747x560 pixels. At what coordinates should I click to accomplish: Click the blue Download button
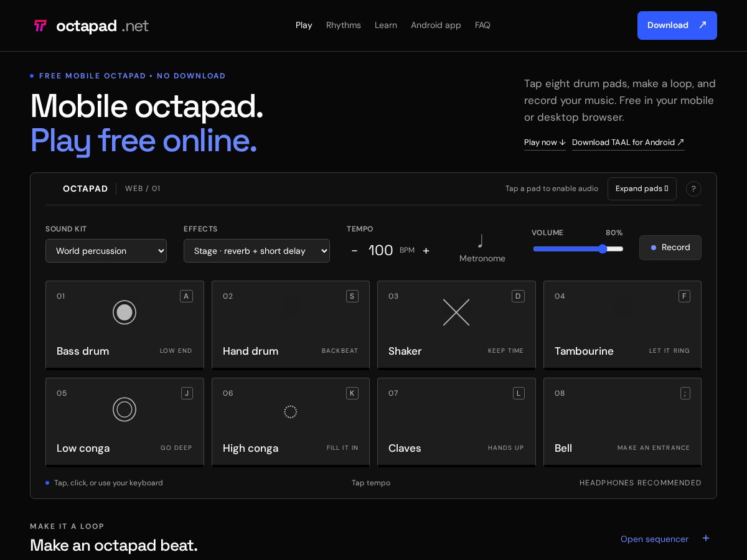[677, 26]
